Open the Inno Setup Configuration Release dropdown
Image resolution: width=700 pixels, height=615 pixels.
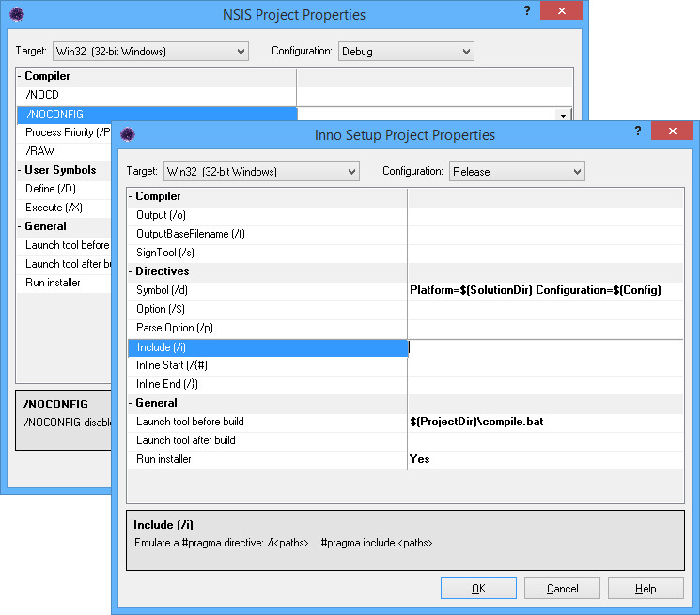pyautogui.click(x=517, y=172)
